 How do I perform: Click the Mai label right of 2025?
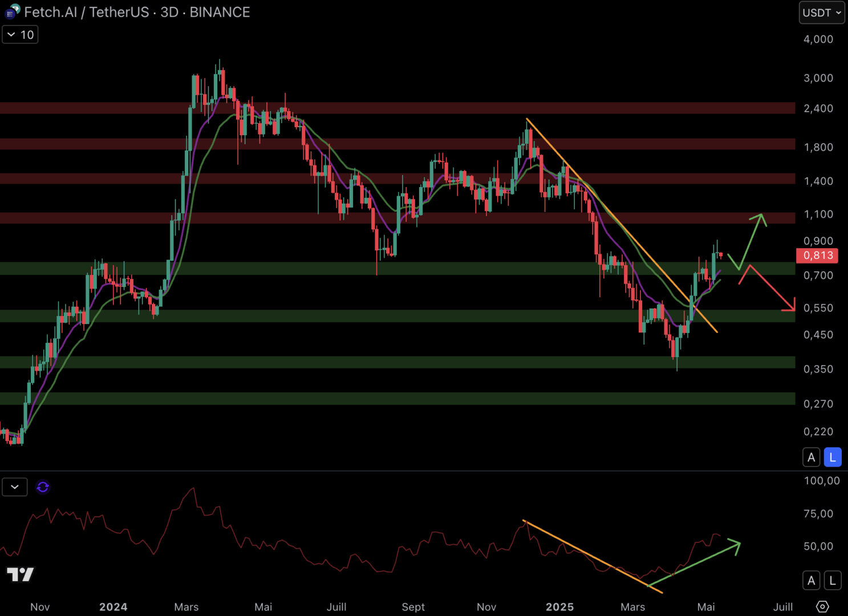[706, 607]
